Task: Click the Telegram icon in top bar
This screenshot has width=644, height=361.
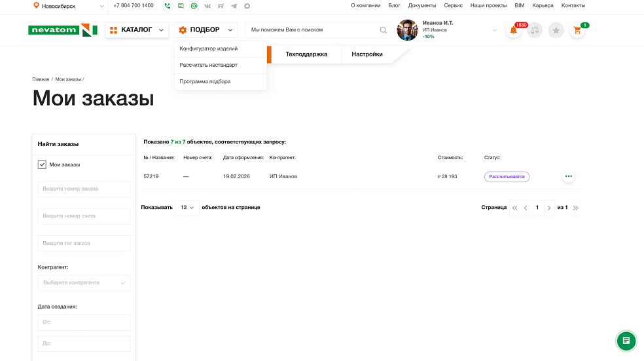Action: click(x=234, y=6)
